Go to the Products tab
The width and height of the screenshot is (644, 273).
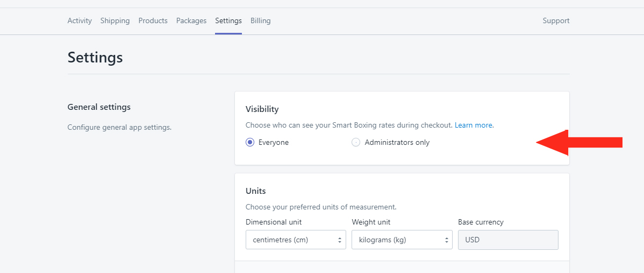tap(153, 20)
